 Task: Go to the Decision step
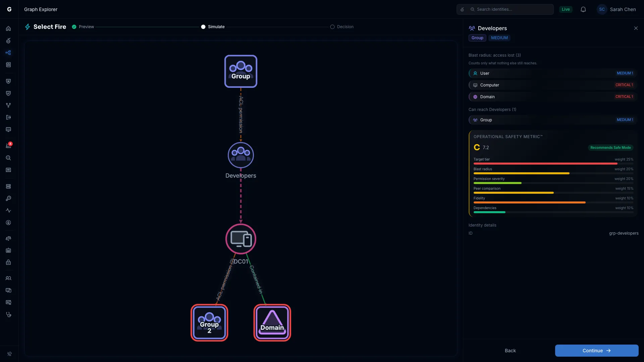(342, 27)
